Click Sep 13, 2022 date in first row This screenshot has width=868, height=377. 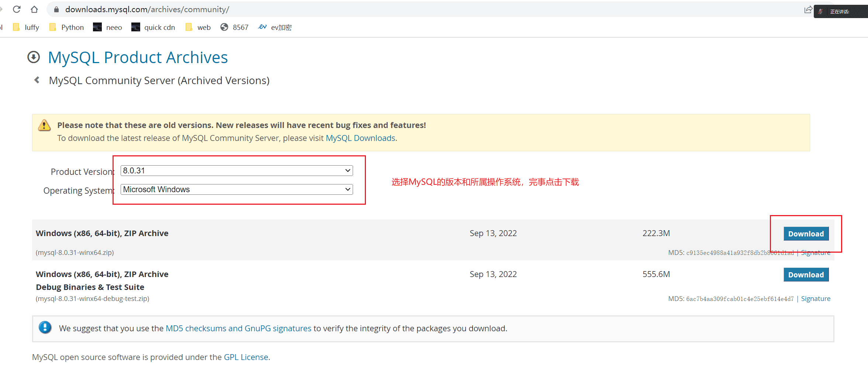493,233
